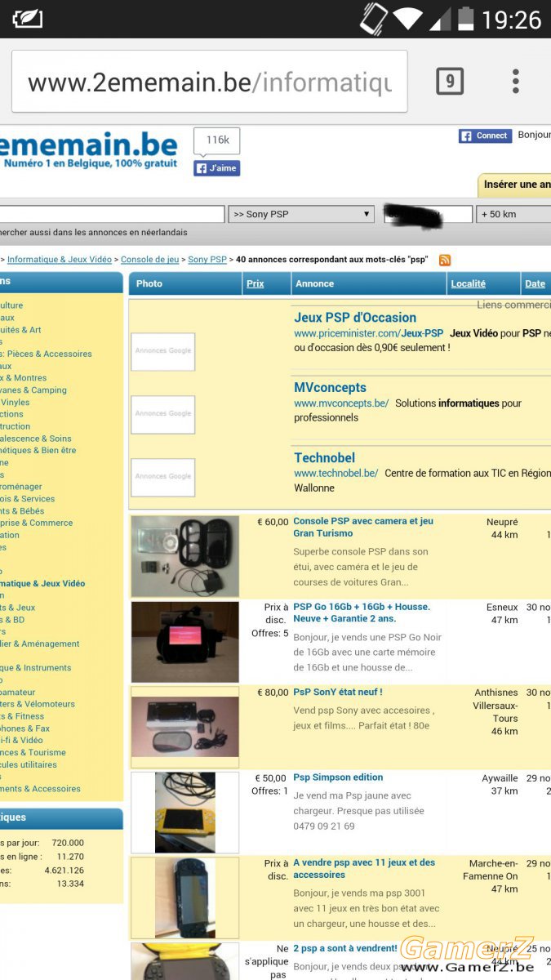This screenshot has height=980, width=551.
Task: Click thumbnail of PsP SonY état neuf
Action: click(x=185, y=727)
